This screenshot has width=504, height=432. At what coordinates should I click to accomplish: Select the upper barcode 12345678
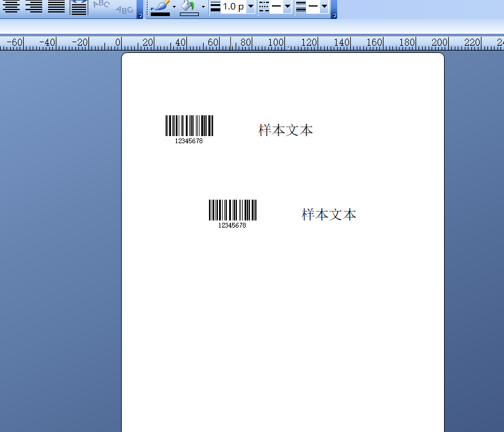[x=189, y=130]
